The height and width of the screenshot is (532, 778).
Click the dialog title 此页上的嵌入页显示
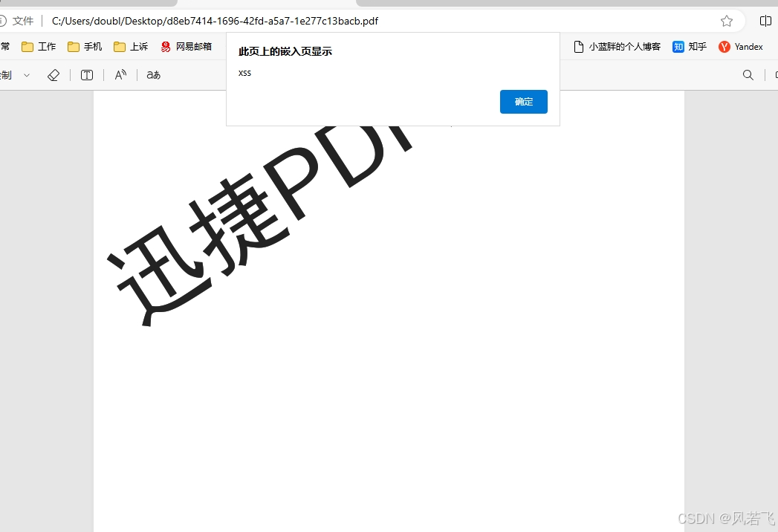(285, 51)
